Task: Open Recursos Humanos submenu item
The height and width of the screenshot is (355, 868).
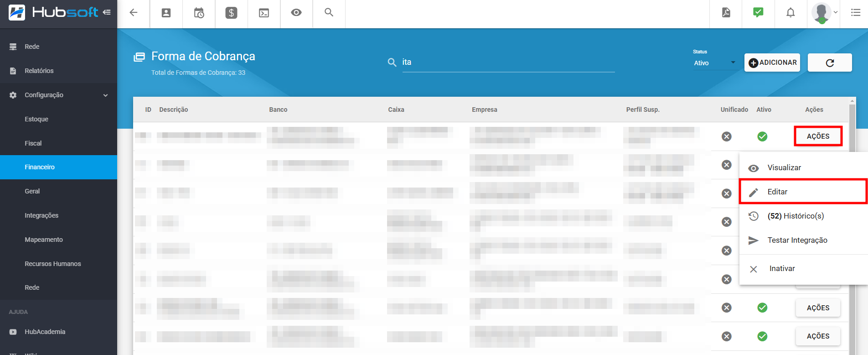Action: tap(58, 264)
